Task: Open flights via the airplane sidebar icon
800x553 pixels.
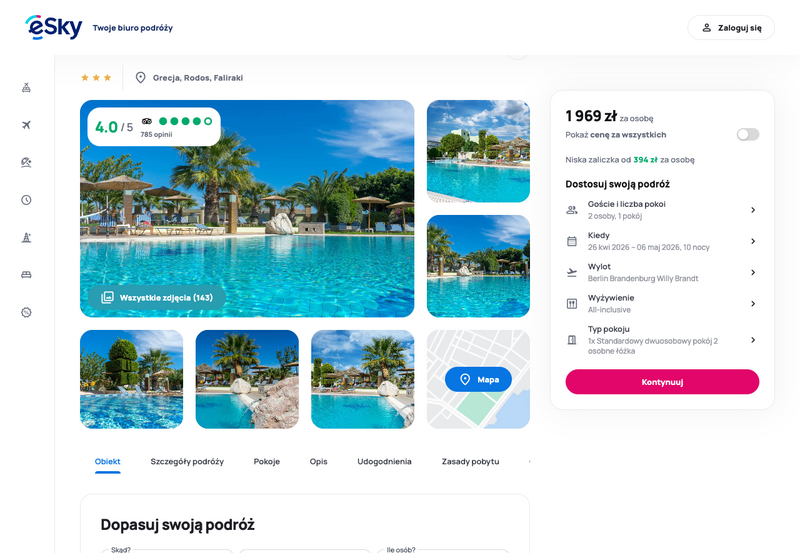Action: [x=26, y=125]
